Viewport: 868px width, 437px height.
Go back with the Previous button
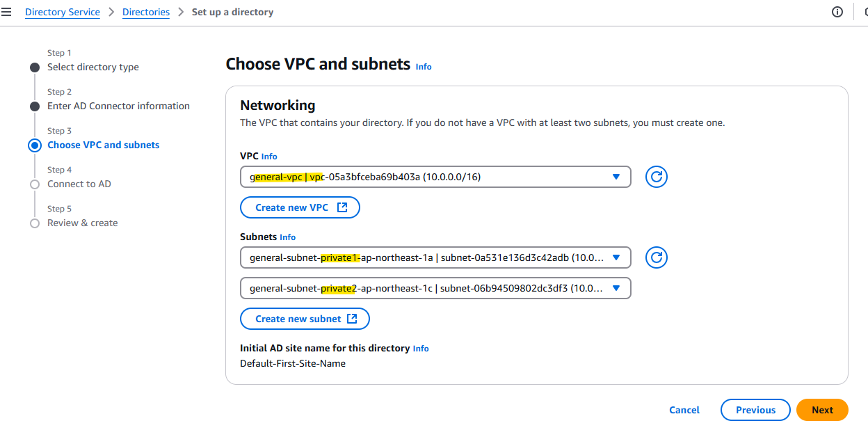(x=755, y=410)
